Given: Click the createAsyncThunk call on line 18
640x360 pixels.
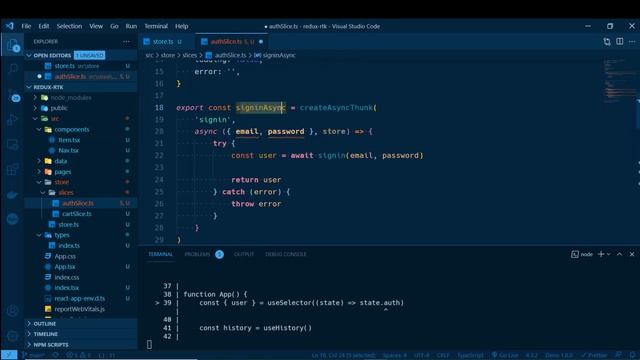Looking at the screenshot, I should pyautogui.click(x=336, y=108).
